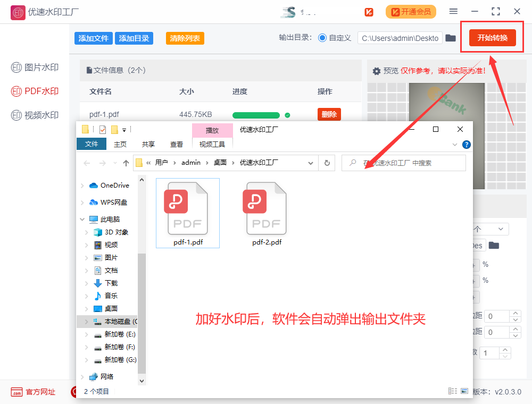Click the green completed check icon
The height and width of the screenshot is (404, 532).
[x=287, y=115]
